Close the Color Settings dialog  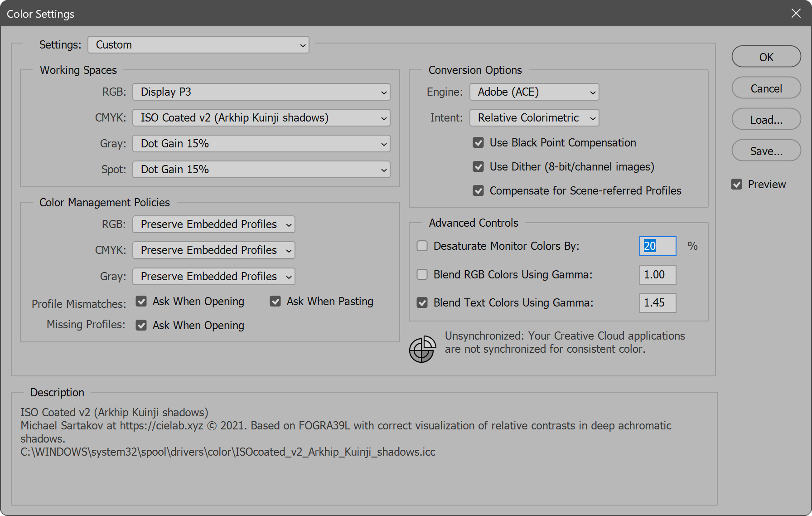click(x=796, y=14)
